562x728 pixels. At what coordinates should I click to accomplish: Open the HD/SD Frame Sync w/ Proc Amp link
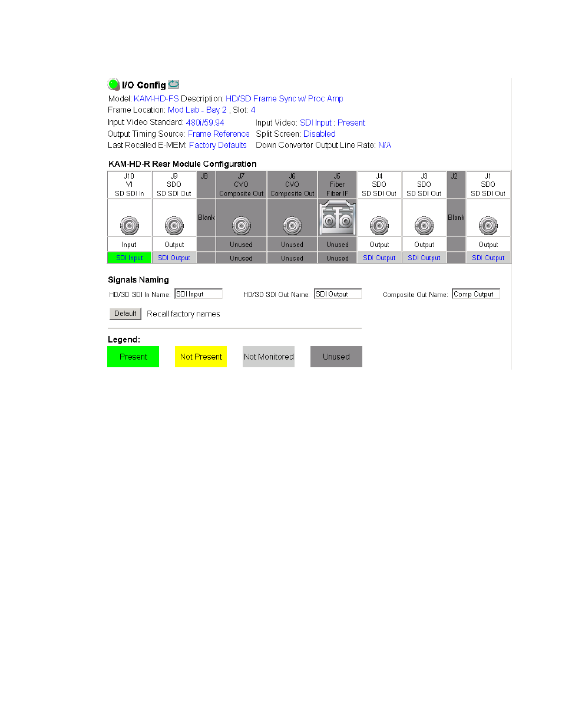pyautogui.click(x=285, y=98)
